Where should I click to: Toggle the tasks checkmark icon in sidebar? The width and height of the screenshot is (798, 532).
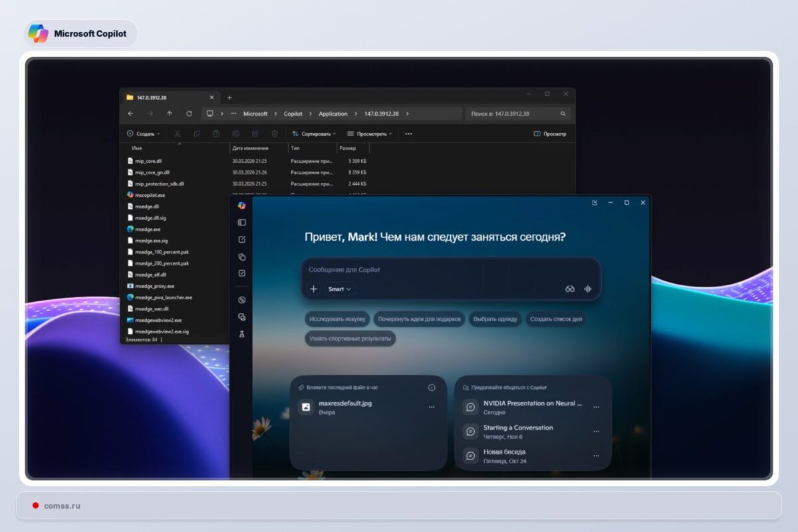click(241, 273)
